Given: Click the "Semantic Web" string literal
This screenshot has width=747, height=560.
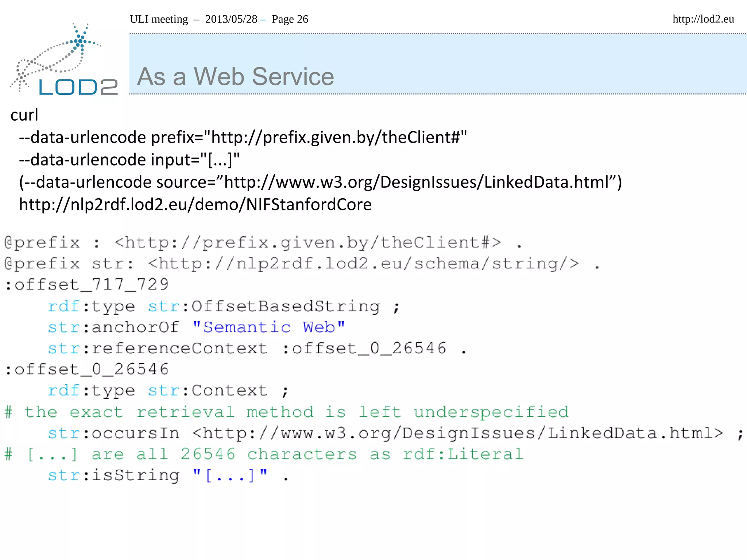Looking at the screenshot, I should coord(269,327).
